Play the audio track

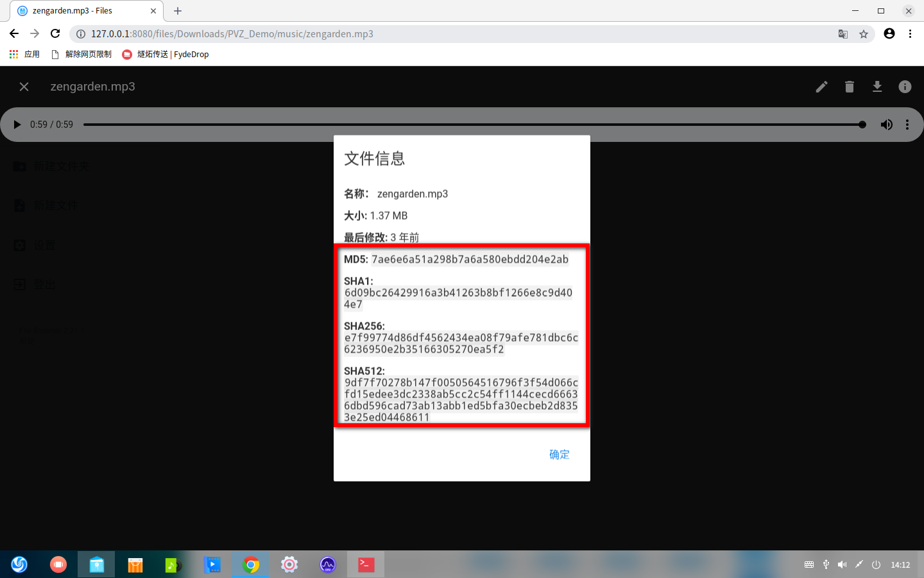click(17, 125)
